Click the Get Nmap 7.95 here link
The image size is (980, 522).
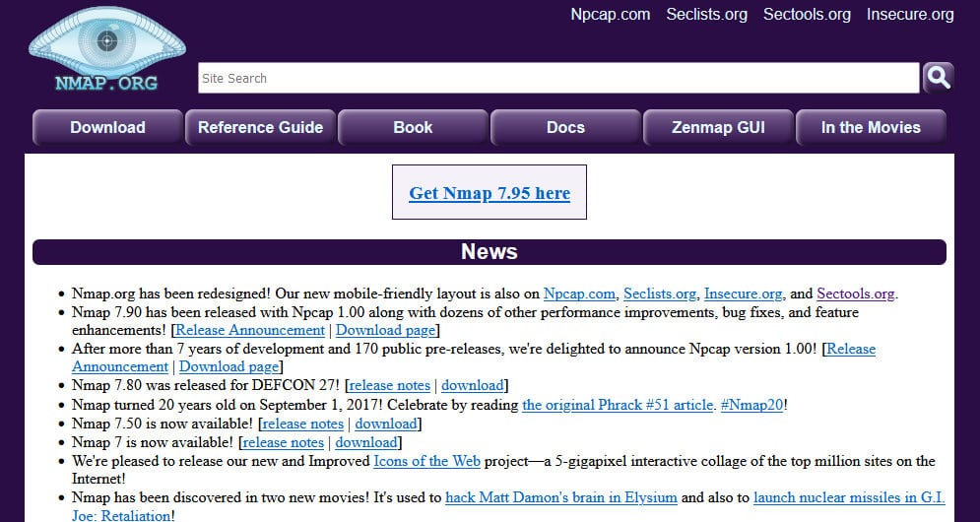point(490,193)
